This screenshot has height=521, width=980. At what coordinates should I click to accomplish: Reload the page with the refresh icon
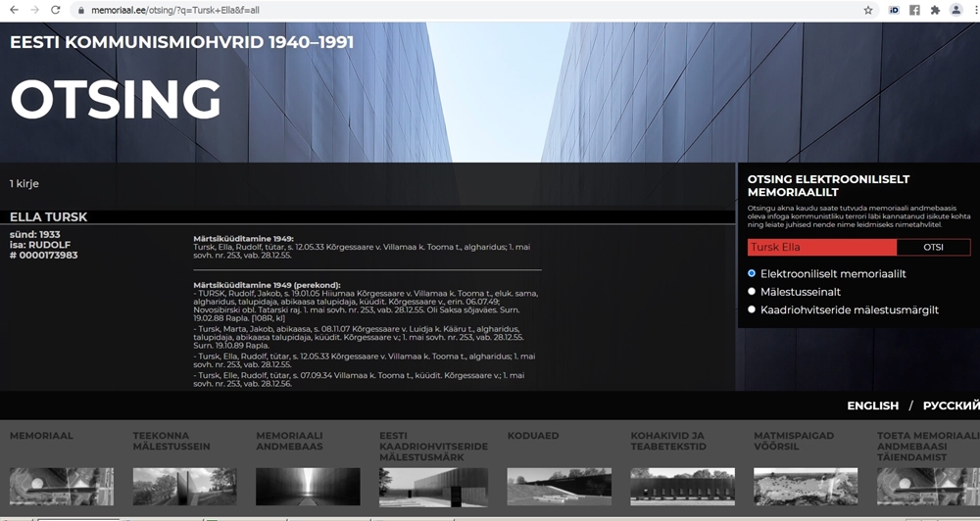(x=56, y=10)
